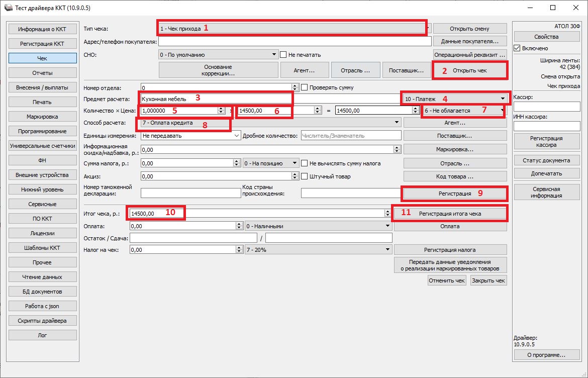Open the '10 - Платеж' dropdown

(x=503, y=99)
